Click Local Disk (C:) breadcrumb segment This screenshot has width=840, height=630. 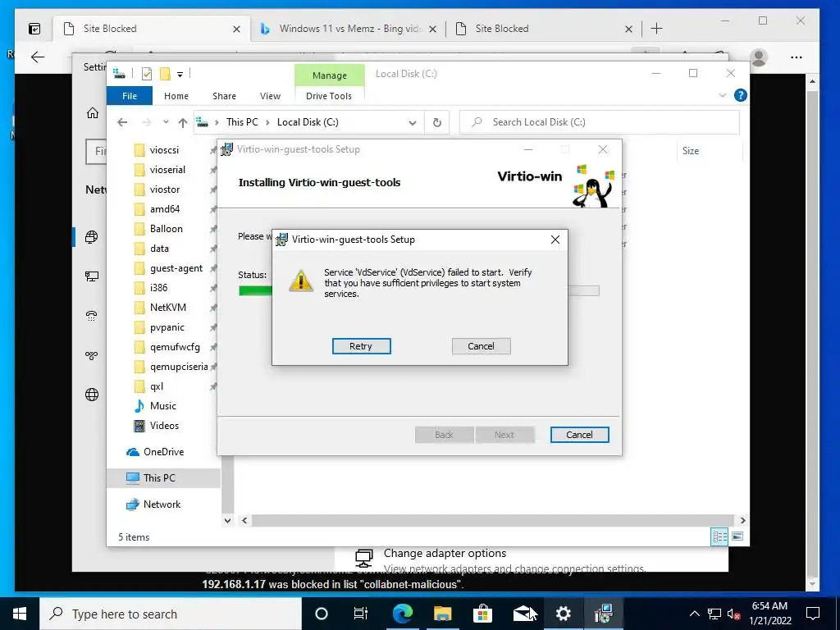[x=308, y=122]
